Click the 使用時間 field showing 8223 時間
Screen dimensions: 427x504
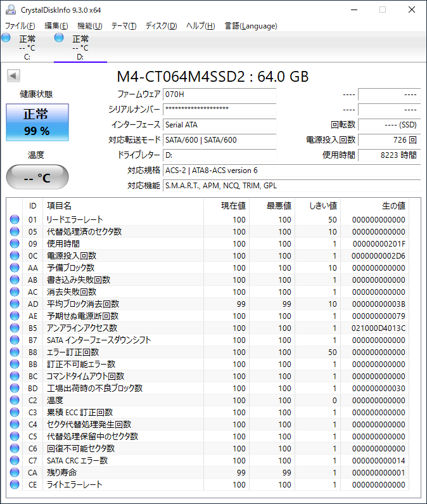click(x=389, y=155)
